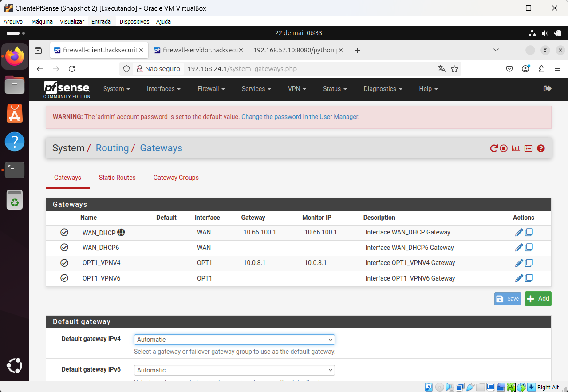
Task: Open the Diagnostics menu
Action: [383, 89]
